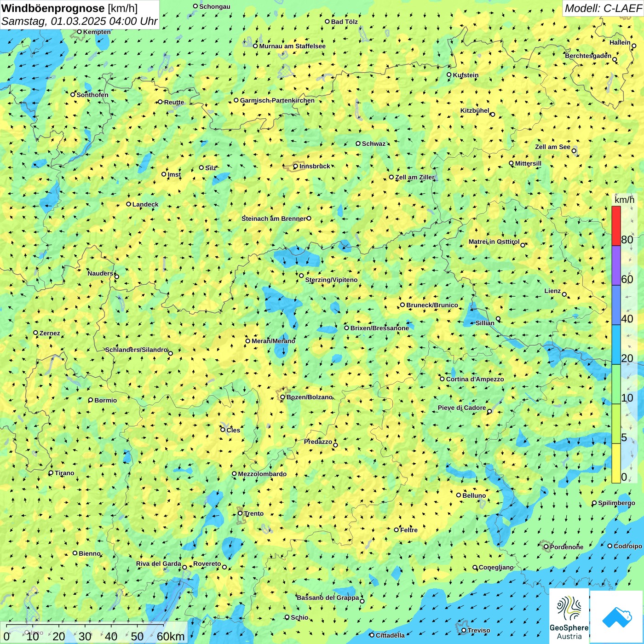Image resolution: width=644 pixels, height=644 pixels.
Task: Click the Kufstein city marker
Action: point(449,75)
